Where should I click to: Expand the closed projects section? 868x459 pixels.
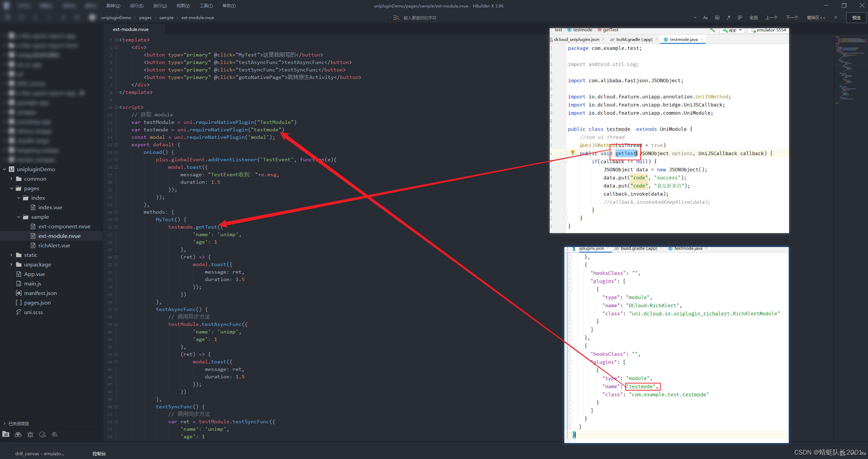4,424
